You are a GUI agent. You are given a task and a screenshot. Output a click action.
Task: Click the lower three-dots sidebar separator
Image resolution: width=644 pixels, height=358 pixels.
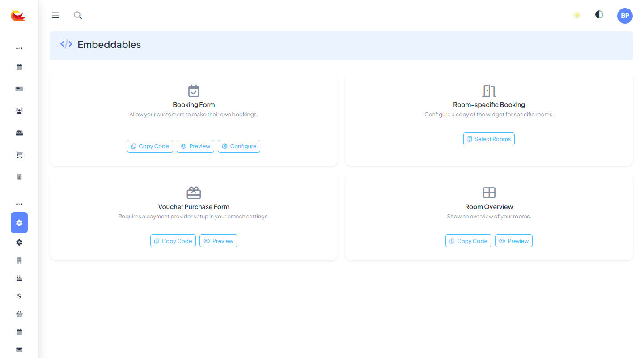click(x=19, y=204)
